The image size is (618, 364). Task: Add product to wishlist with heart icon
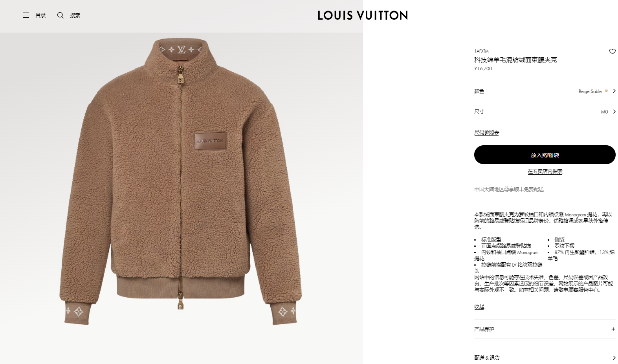tap(612, 51)
